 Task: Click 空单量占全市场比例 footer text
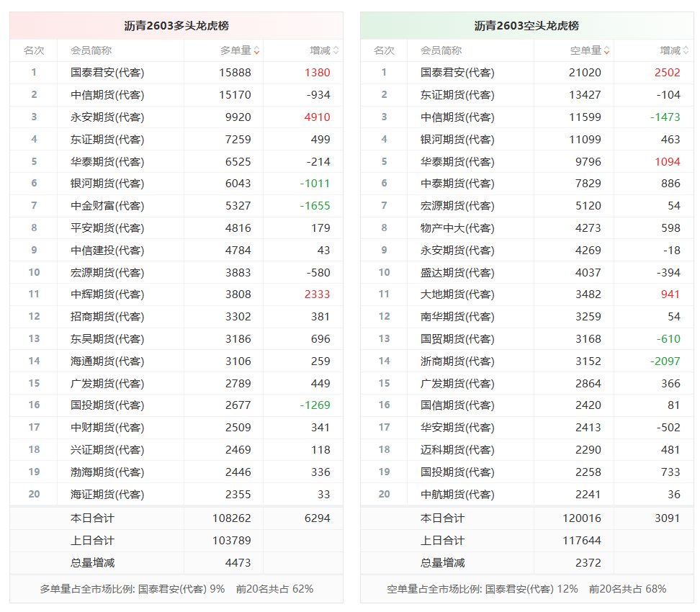[x=526, y=589]
